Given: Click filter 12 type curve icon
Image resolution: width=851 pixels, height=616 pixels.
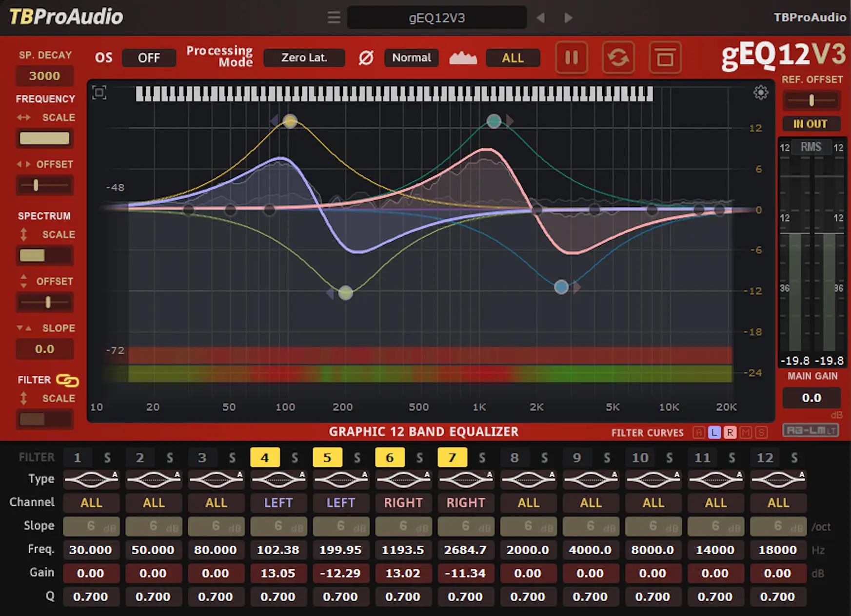Looking at the screenshot, I should (778, 480).
